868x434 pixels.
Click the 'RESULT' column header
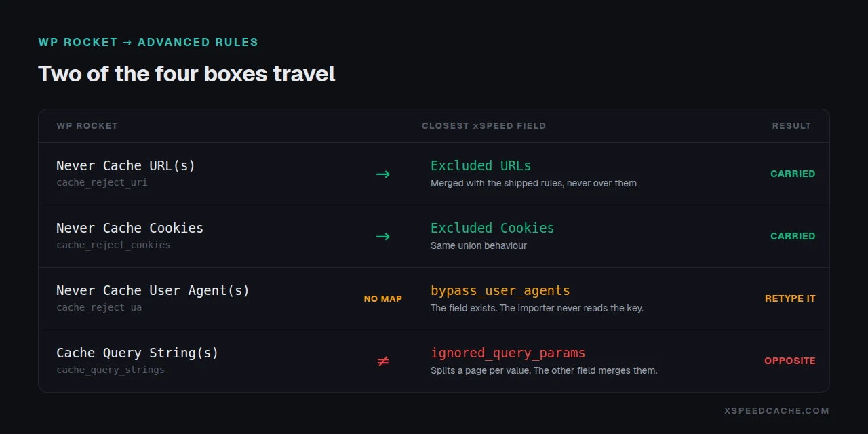click(791, 126)
